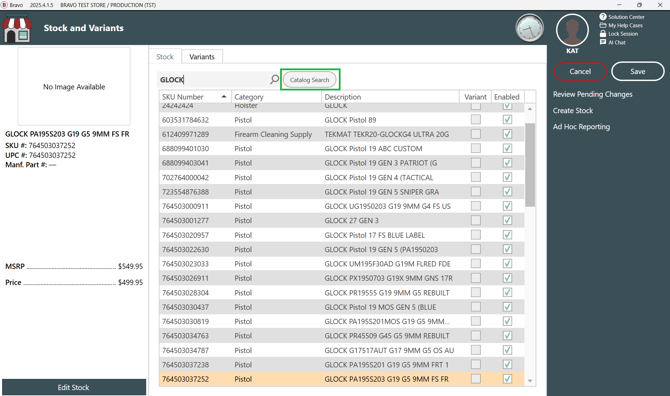
Task: Select SKU 764503000911 row
Action: point(341,206)
